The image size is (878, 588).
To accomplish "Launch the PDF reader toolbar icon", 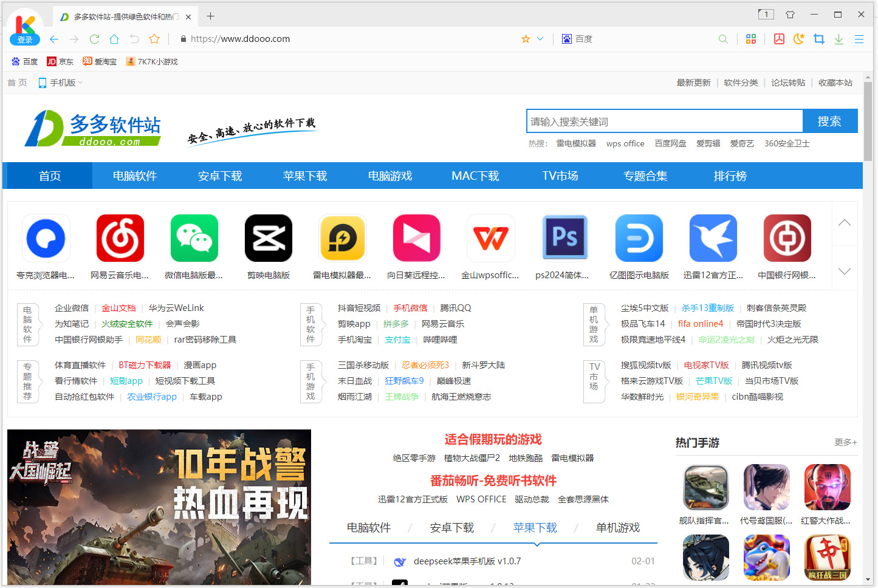I will [x=779, y=38].
